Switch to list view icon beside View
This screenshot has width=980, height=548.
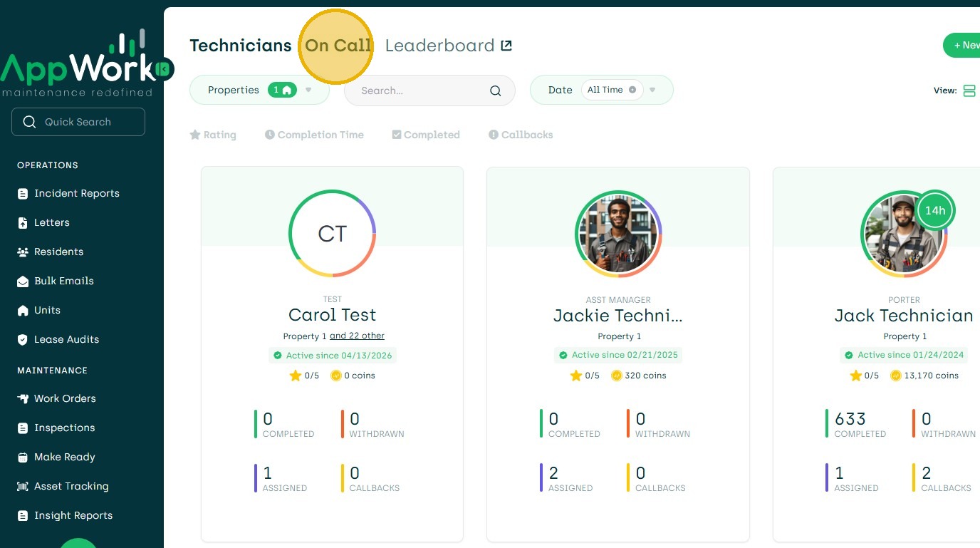(x=969, y=91)
